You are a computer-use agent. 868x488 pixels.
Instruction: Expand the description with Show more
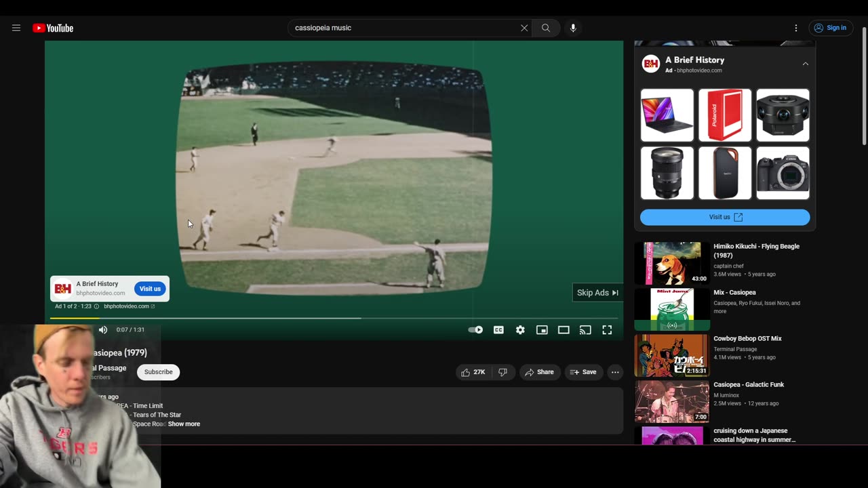tap(184, 424)
